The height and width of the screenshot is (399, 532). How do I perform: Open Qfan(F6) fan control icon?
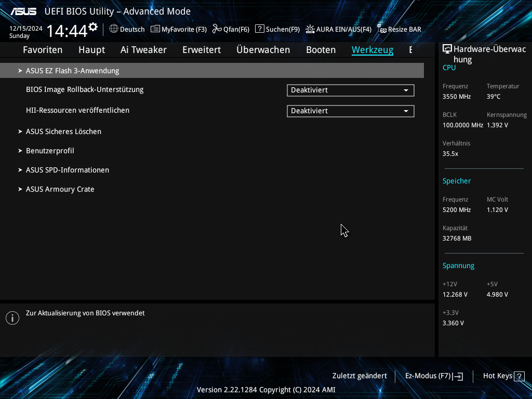coord(217,29)
